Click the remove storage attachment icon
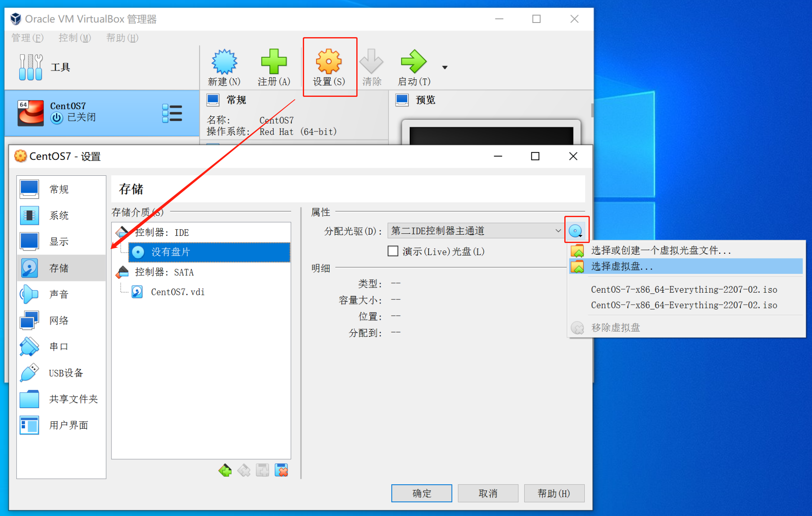 (282, 470)
